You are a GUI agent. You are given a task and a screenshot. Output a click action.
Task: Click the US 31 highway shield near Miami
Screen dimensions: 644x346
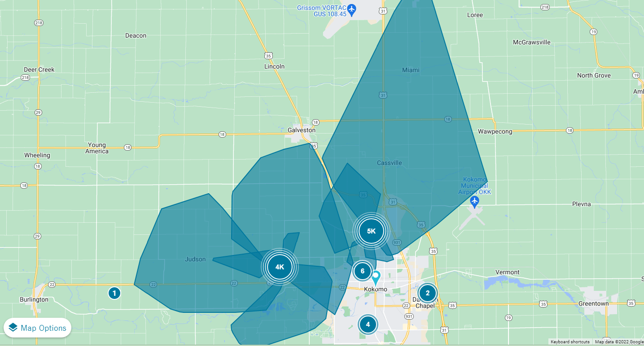384,95
